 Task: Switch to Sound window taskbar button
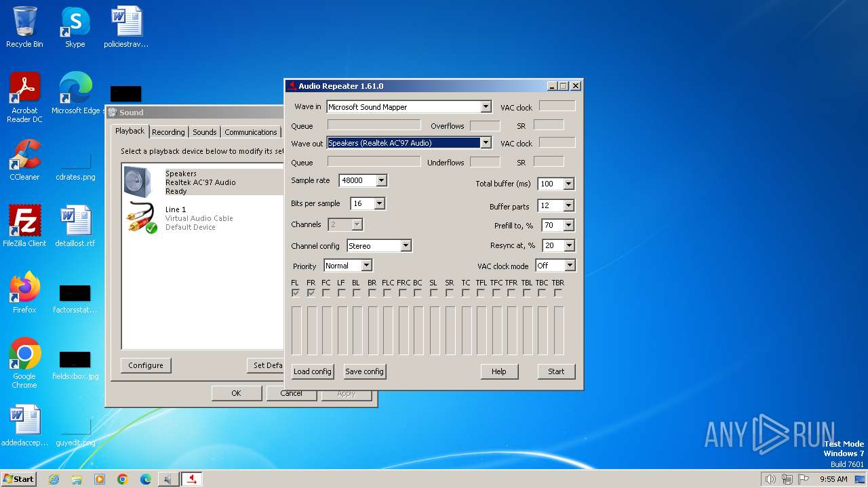click(167, 479)
